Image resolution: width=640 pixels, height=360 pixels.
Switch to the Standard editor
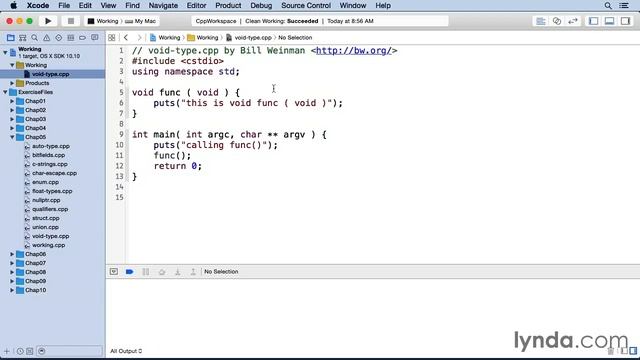tap(541, 21)
